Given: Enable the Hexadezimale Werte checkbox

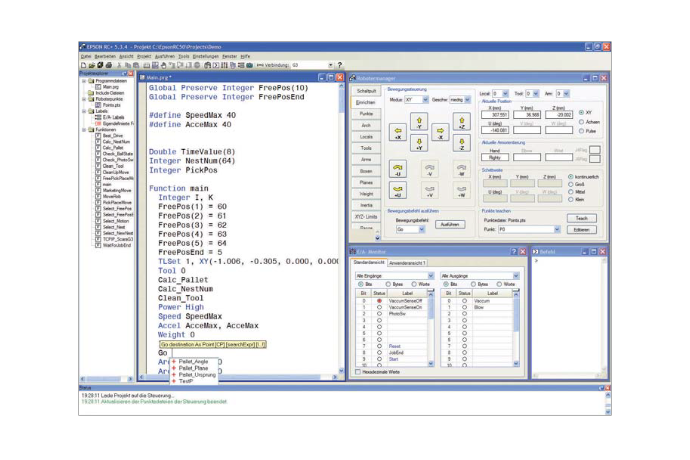Looking at the screenshot, I should (x=359, y=372).
